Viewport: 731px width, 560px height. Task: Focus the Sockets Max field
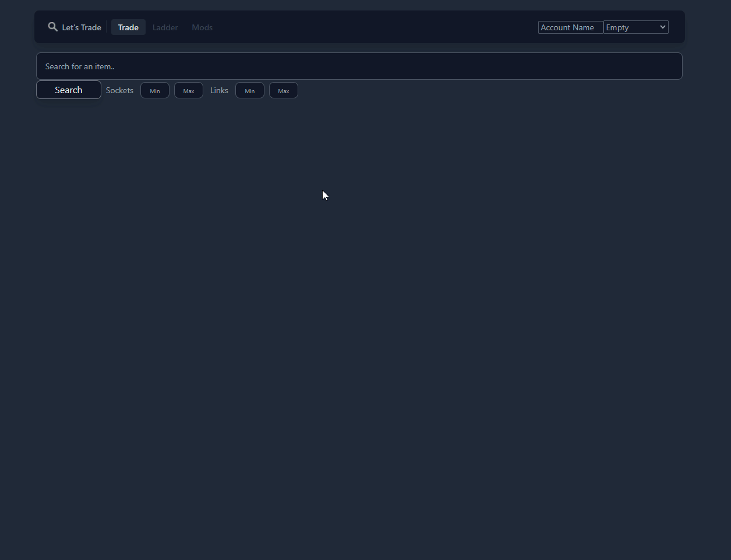[189, 90]
